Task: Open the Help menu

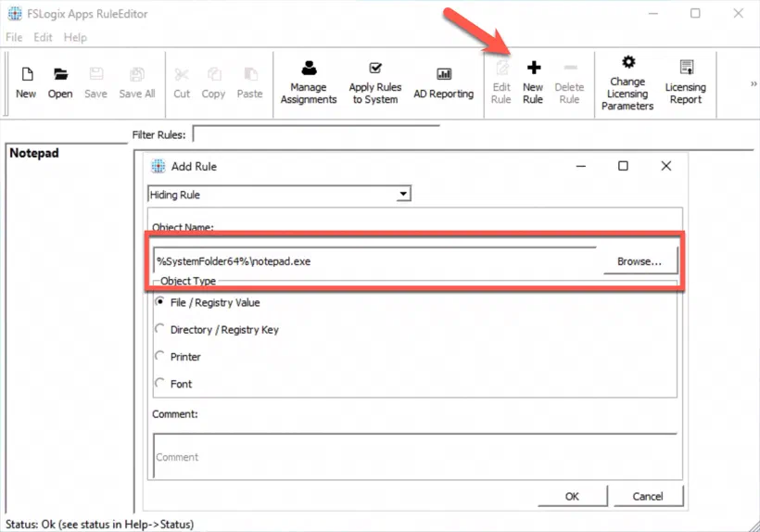Action: [x=75, y=37]
